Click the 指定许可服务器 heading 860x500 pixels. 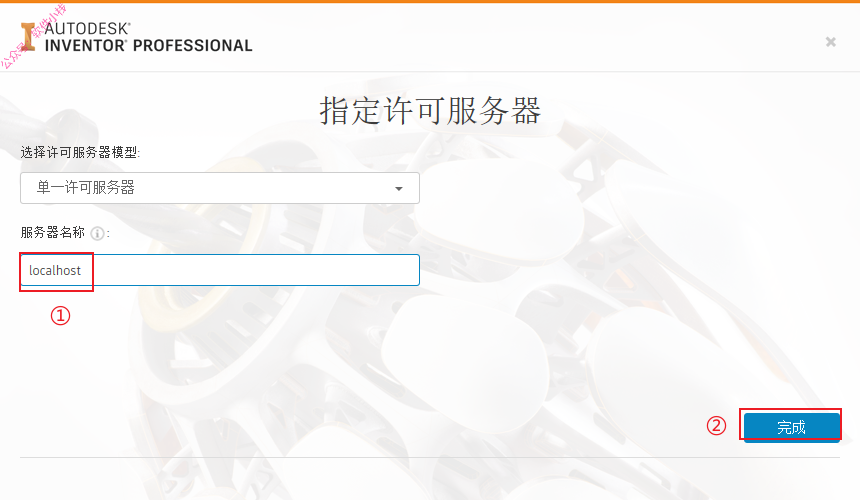[430, 111]
